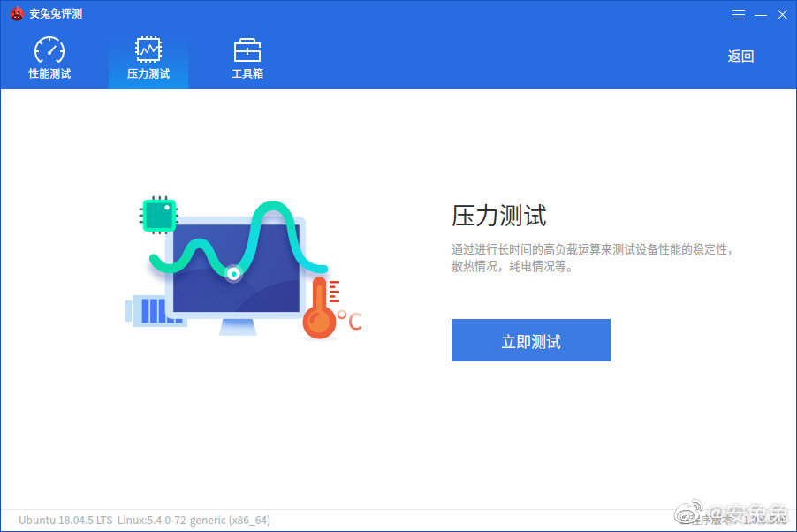Viewport: 797px width, 532px height.
Task: Switch to the 工具箱 tab
Action: (247, 57)
